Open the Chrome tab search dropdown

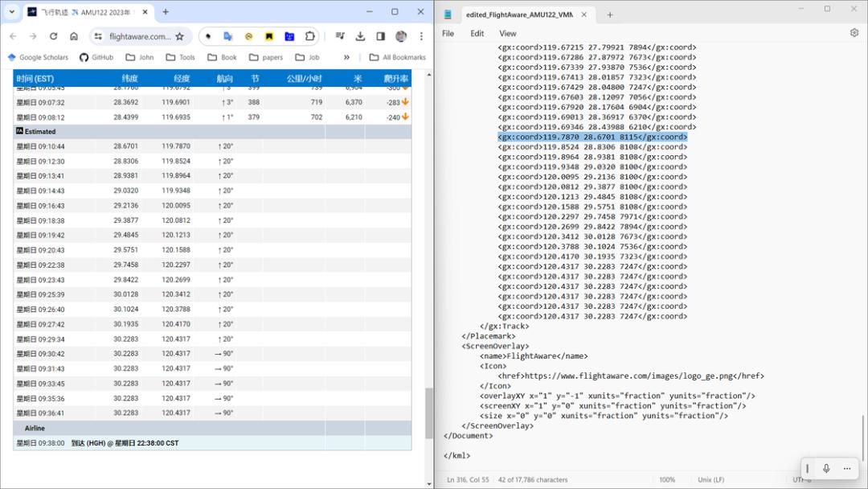click(11, 11)
